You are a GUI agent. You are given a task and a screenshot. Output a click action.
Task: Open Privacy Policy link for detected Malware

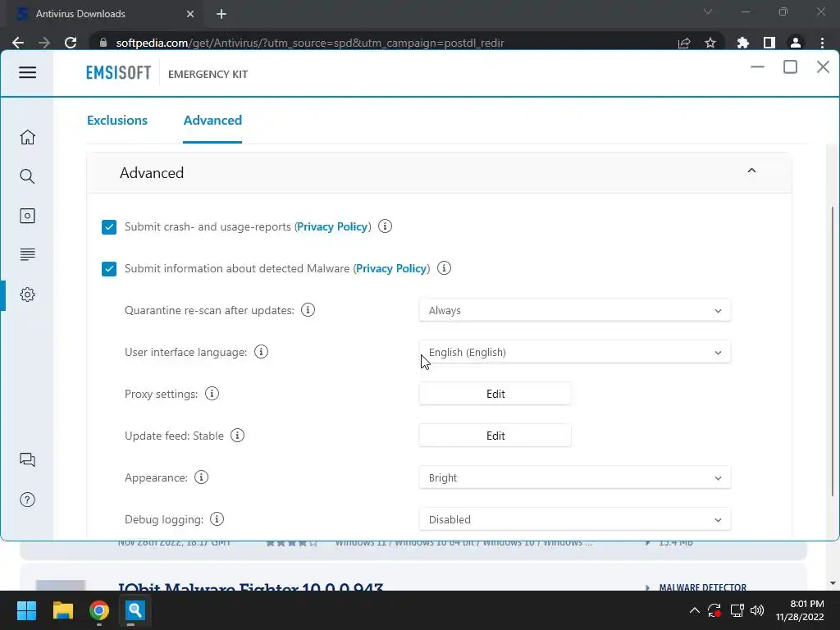(391, 268)
